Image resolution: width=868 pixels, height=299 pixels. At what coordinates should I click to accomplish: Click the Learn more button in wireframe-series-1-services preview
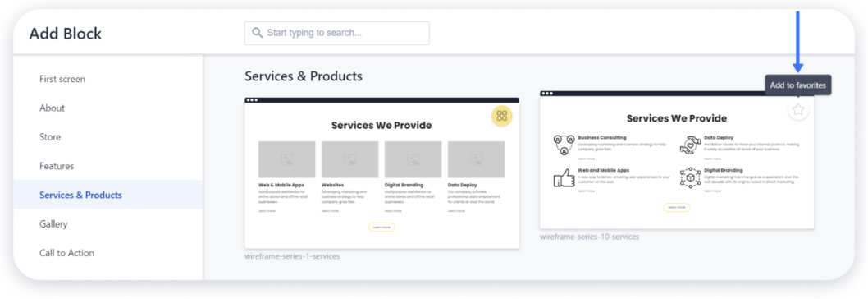[x=381, y=227]
